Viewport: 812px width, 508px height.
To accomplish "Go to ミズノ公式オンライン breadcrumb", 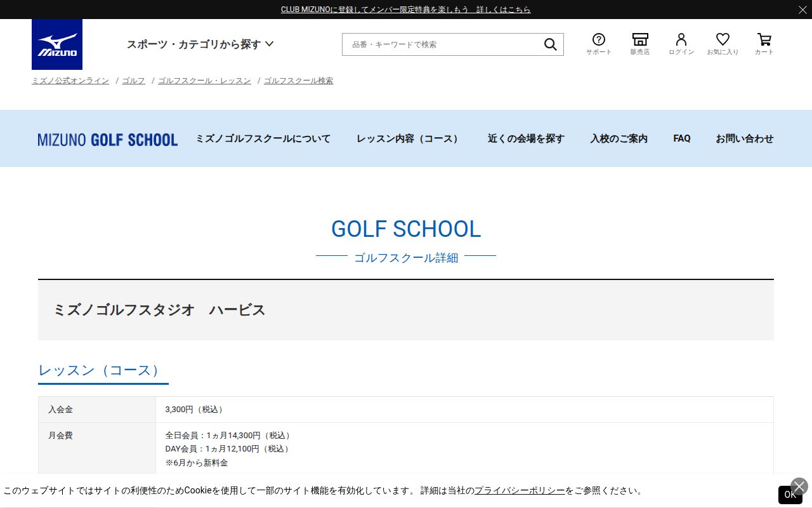I will [70, 81].
